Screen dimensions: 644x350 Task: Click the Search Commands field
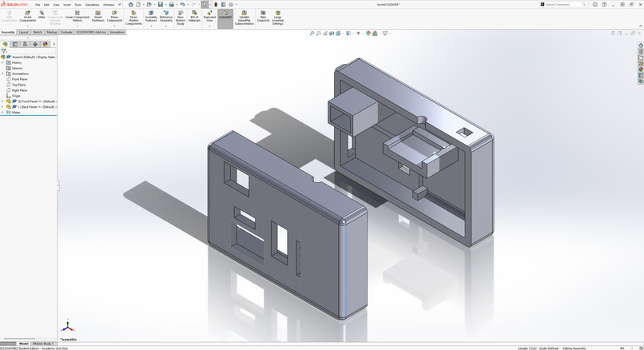(563, 5)
